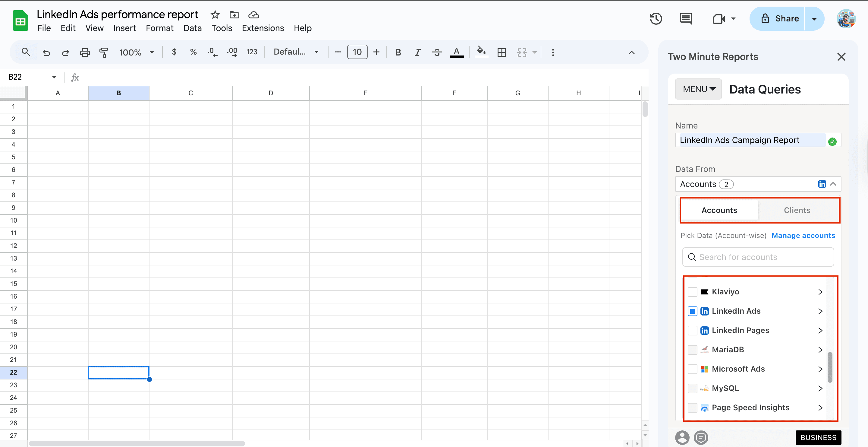Click the print icon

click(x=85, y=52)
